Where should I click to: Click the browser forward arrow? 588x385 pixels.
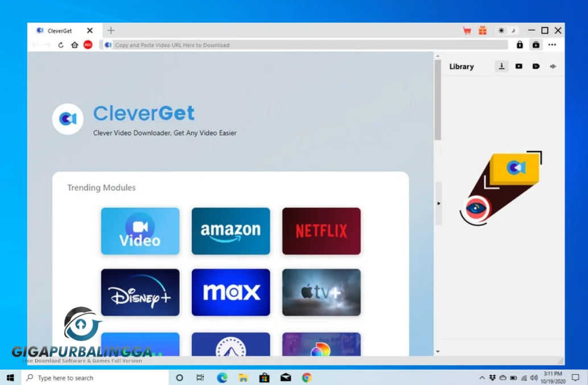point(48,45)
